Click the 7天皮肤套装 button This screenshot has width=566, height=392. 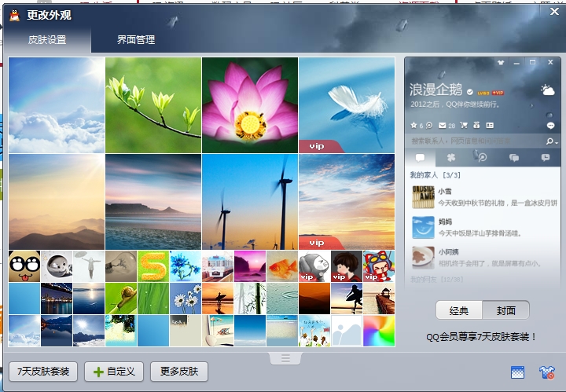tap(43, 372)
